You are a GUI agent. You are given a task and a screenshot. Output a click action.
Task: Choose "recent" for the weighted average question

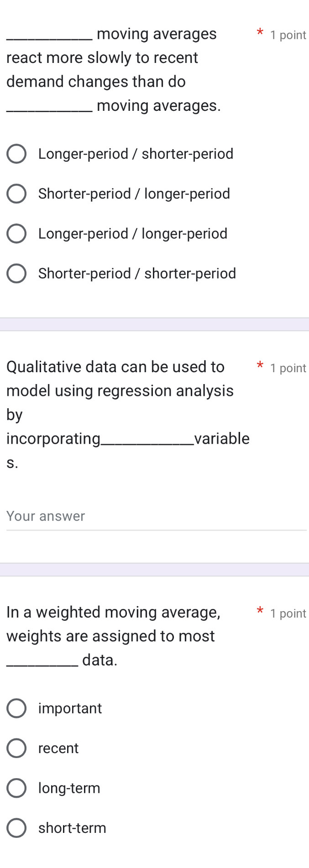16,748
